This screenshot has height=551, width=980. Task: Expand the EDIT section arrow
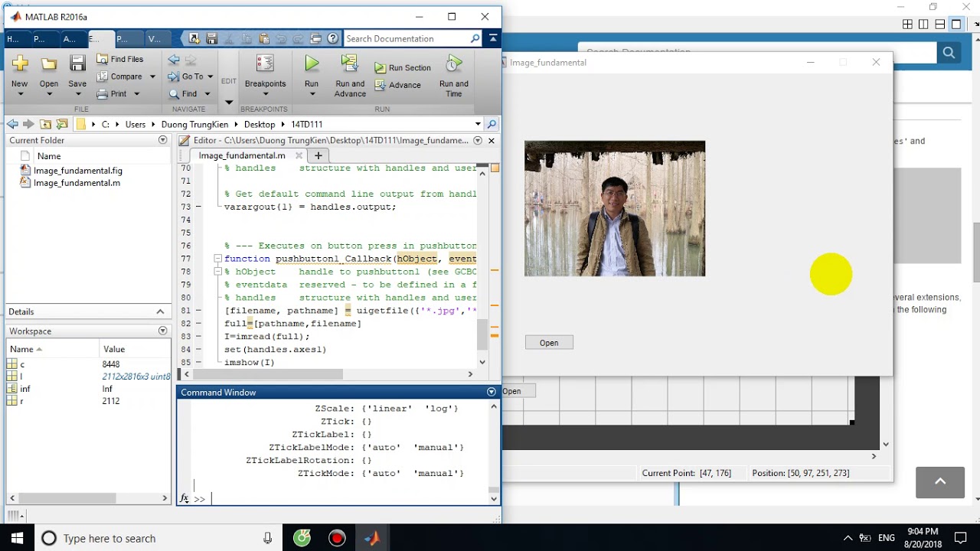coord(229,102)
